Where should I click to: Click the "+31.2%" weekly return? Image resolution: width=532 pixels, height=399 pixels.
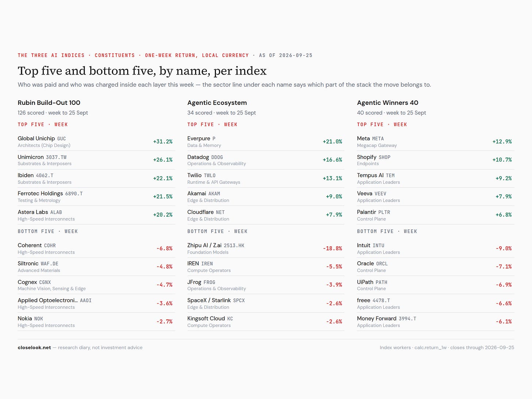coord(163,141)
